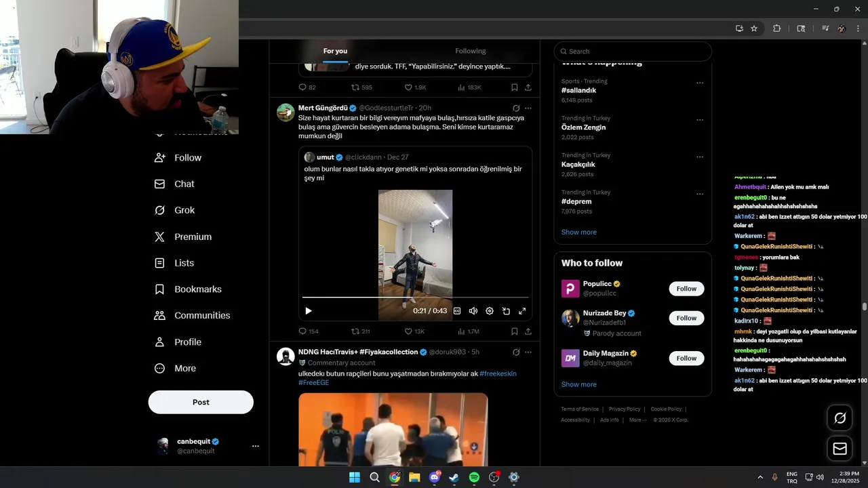Open the #freekeskin hashtag link

(498, 373)
